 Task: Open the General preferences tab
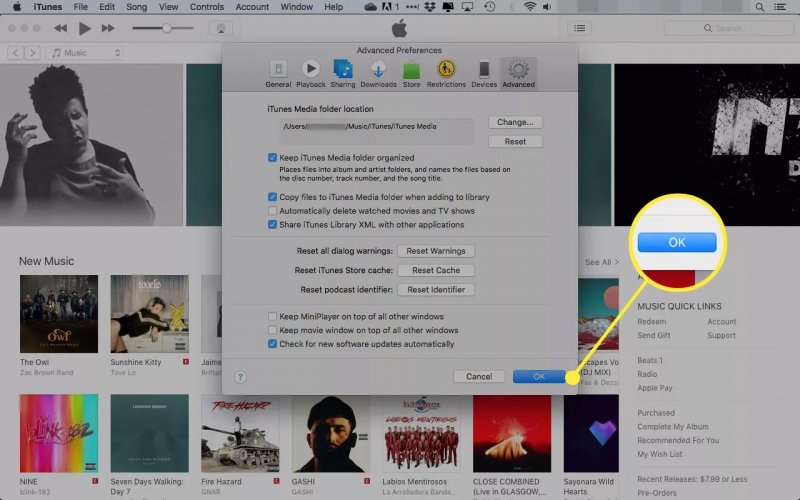pyautogui.click(x=278, y=74)
